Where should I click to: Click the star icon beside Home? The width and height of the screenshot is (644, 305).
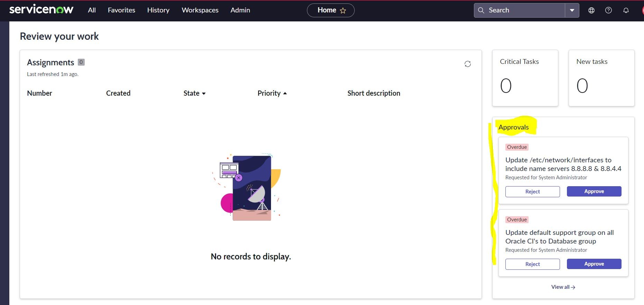pos(343,11)
